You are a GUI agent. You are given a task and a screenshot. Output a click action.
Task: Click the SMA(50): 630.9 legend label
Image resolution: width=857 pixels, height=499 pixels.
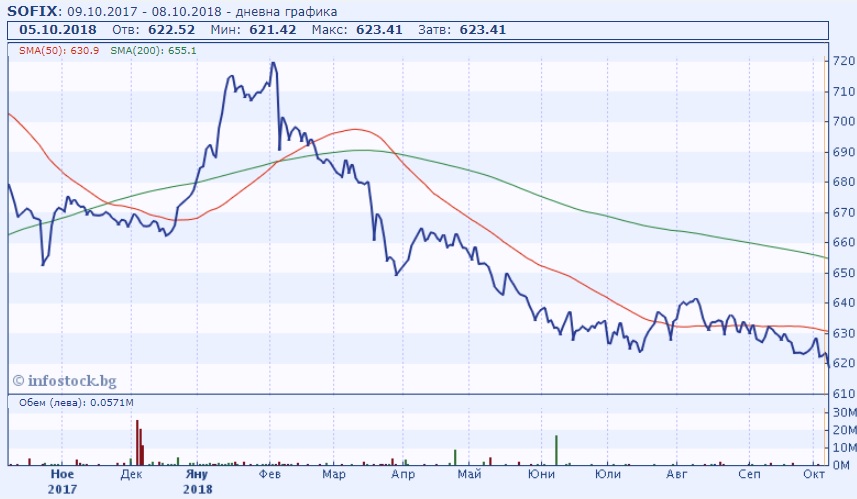59,50
